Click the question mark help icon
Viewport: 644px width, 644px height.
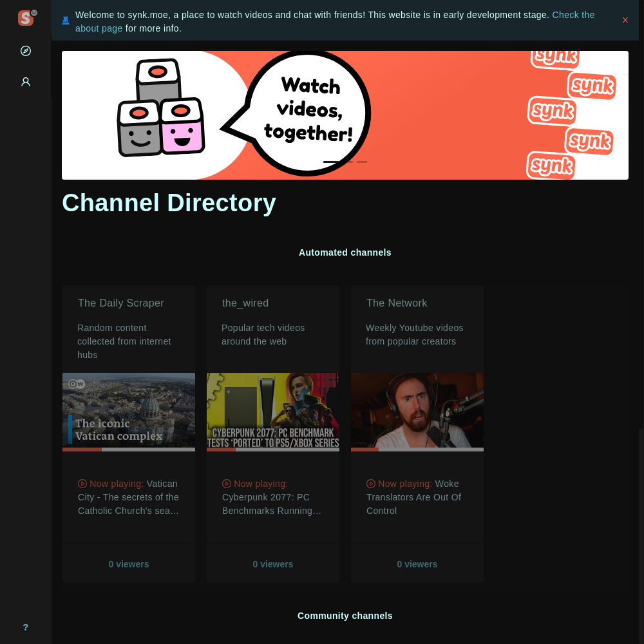(26, 627)
